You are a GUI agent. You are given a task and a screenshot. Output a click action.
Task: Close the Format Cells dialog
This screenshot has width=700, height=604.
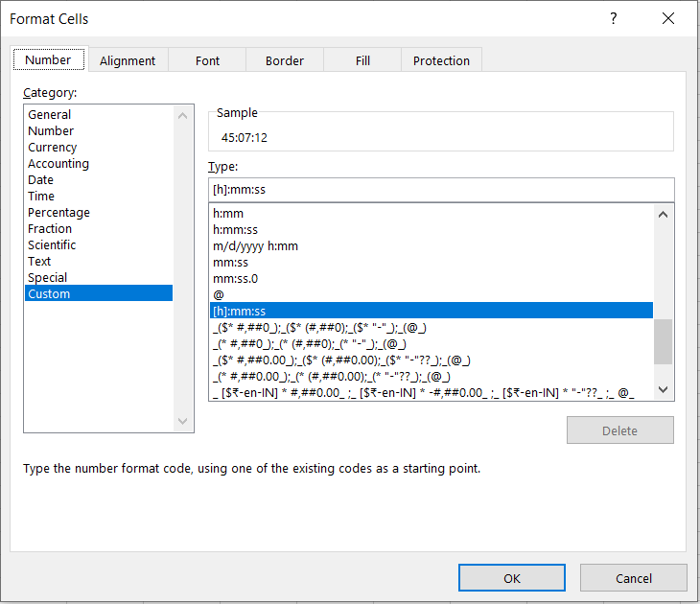tap(668, 19)
